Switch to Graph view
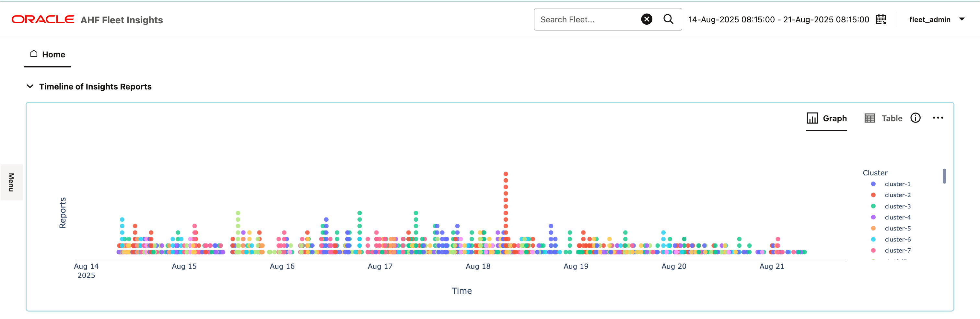This screenshot has height=319, width=980. click(826, 118)
